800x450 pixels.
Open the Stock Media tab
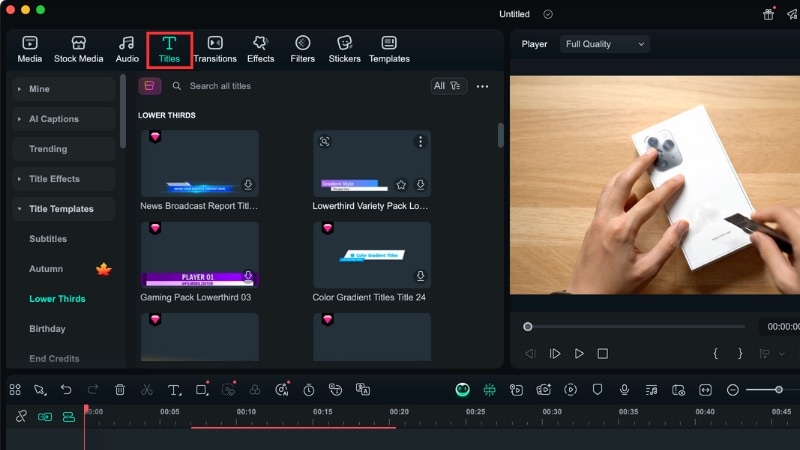click(79, 49)
